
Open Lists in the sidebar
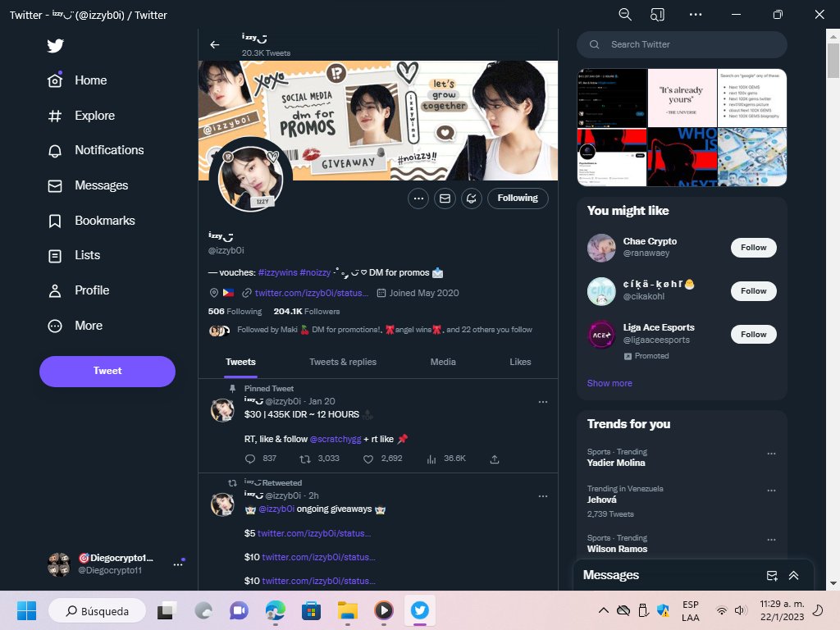(74, 256)
